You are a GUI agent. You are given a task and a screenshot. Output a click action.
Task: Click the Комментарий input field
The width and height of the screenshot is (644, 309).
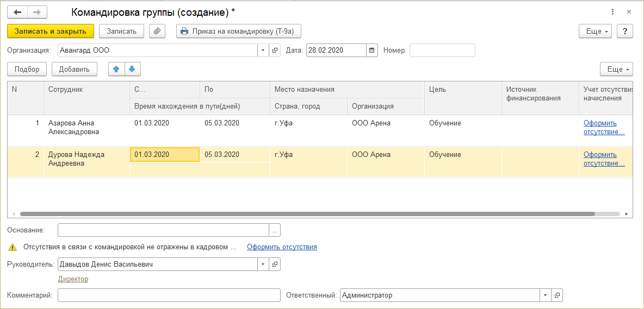[x=169, y=295]
